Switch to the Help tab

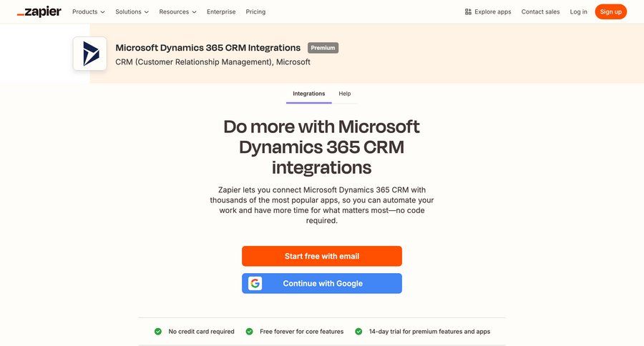click(x=345, y=94)
